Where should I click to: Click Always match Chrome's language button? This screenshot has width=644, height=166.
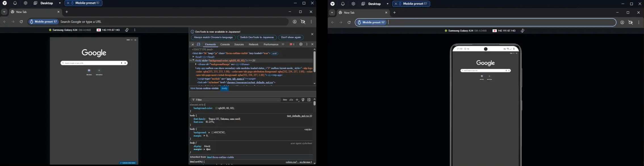(x=213, y=37)
